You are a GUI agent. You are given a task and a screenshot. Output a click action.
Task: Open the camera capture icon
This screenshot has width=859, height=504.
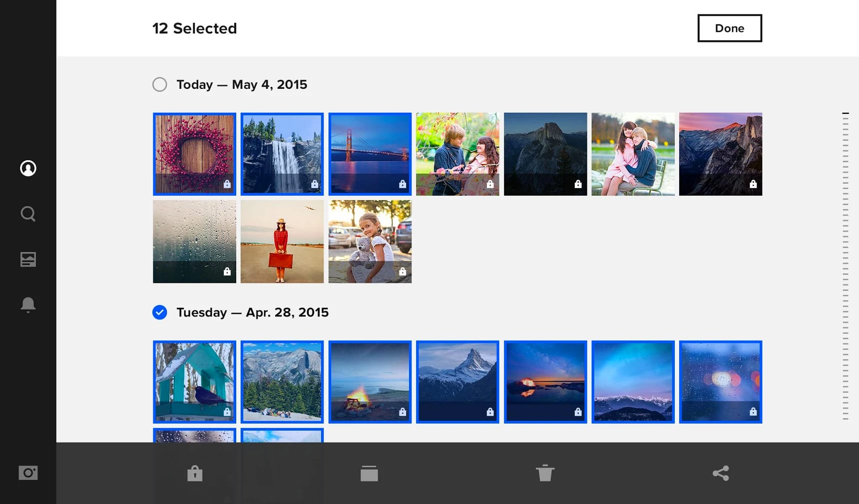28,473
